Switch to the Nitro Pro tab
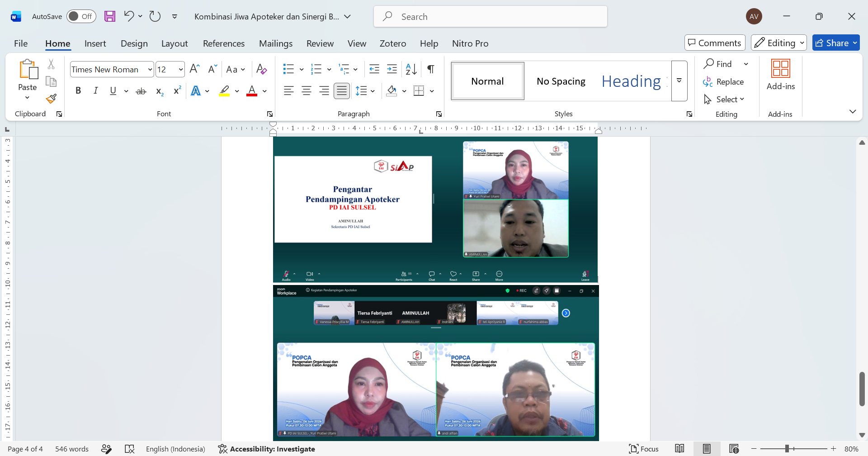Image resolution: width=868 pixels, height=456 pixels. pyautogui.click(x=470, y=43)
